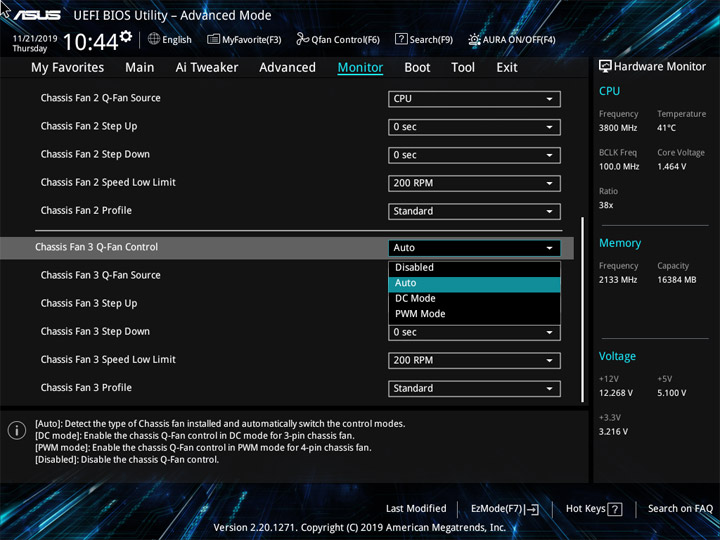The width and height of the screenshot is (720, 540).
Task: Open Chassis Fan 2 Step Down dropdown
Action: coord(474,155)
